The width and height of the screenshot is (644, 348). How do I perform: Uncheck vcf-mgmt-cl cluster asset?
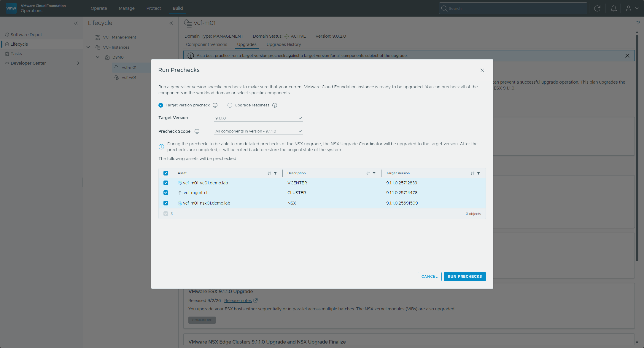point(166,193)
